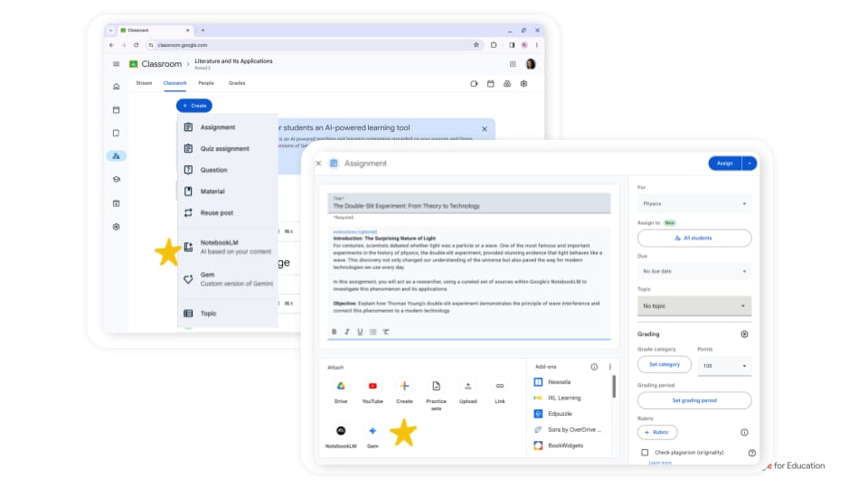This screenshot has width=868, height=488.
Task: Select Assignment from the Create menu
Action: (x=228, y=127)
